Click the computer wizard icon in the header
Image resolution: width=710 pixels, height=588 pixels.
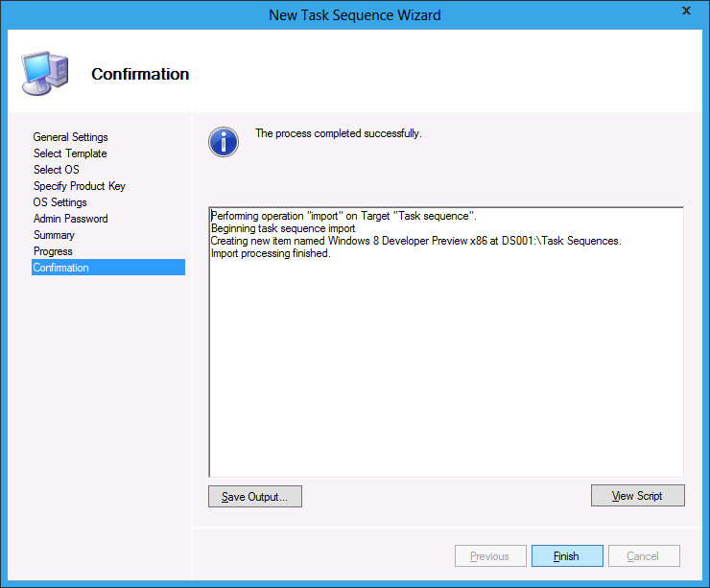point(45,73)
